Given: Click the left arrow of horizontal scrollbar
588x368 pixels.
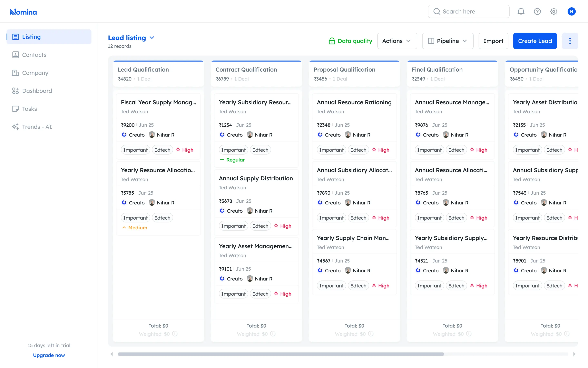Looking at the screenshot, I should [112, 354].
